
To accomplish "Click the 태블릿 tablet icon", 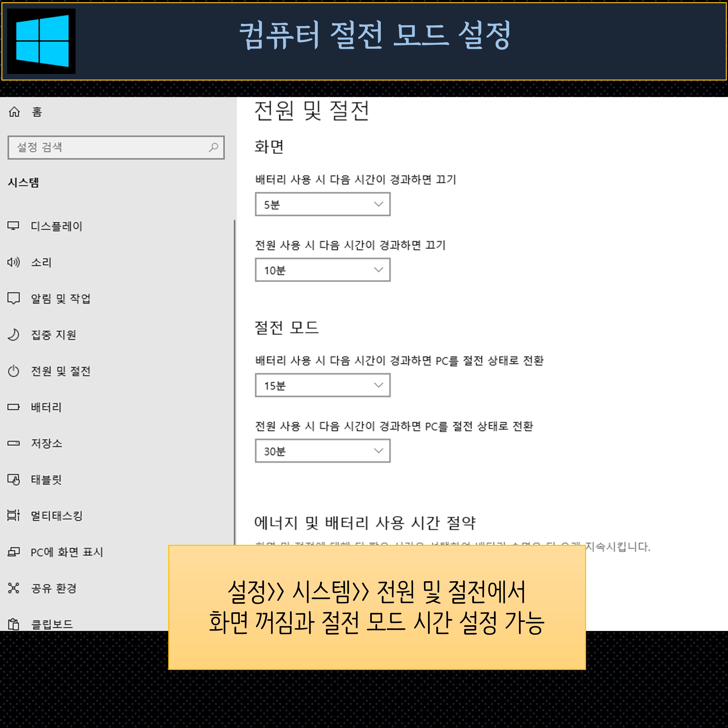I will pyautogui.click(x=14, y=479).
